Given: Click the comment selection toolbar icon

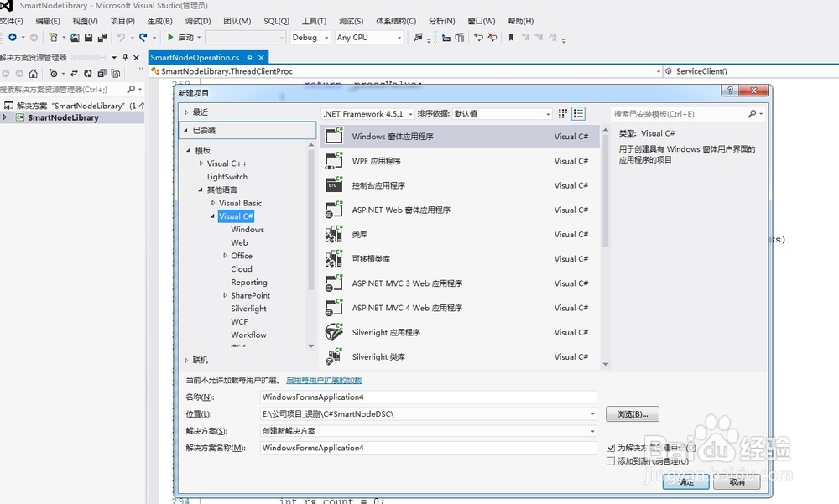Looking at the screenshot, I should click(x=479, y=38).
